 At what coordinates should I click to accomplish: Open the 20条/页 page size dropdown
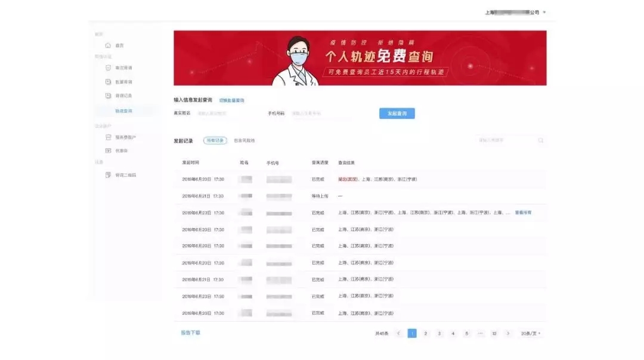[x=531, y=333]
